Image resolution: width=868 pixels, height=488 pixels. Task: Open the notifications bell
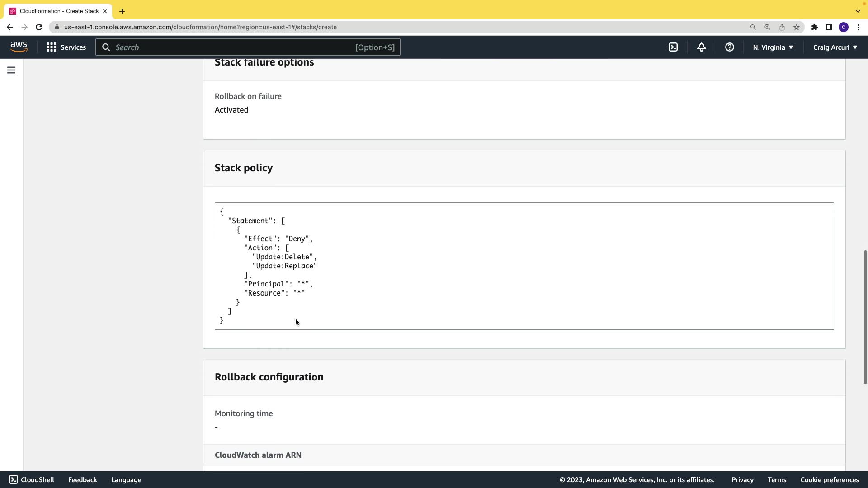click(x=701, y=47)
